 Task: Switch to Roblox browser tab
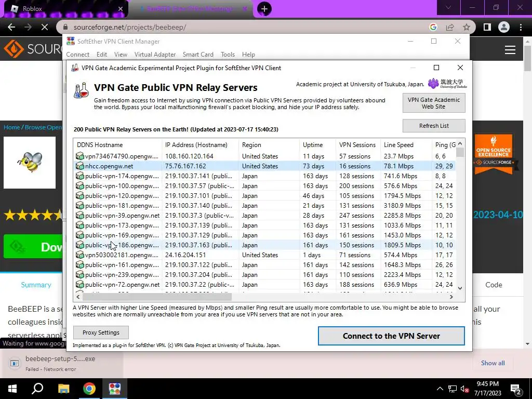click(64, 8)
